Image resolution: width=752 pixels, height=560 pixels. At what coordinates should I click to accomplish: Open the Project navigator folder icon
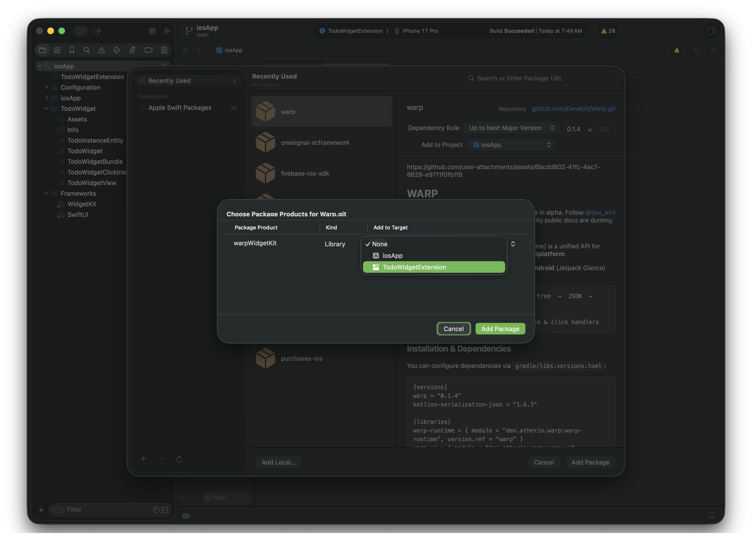42,50
